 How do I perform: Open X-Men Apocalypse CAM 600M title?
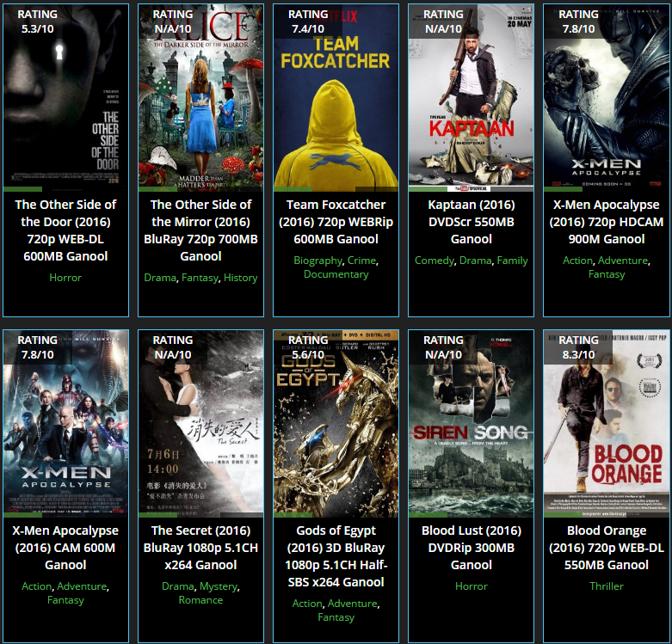65,548
